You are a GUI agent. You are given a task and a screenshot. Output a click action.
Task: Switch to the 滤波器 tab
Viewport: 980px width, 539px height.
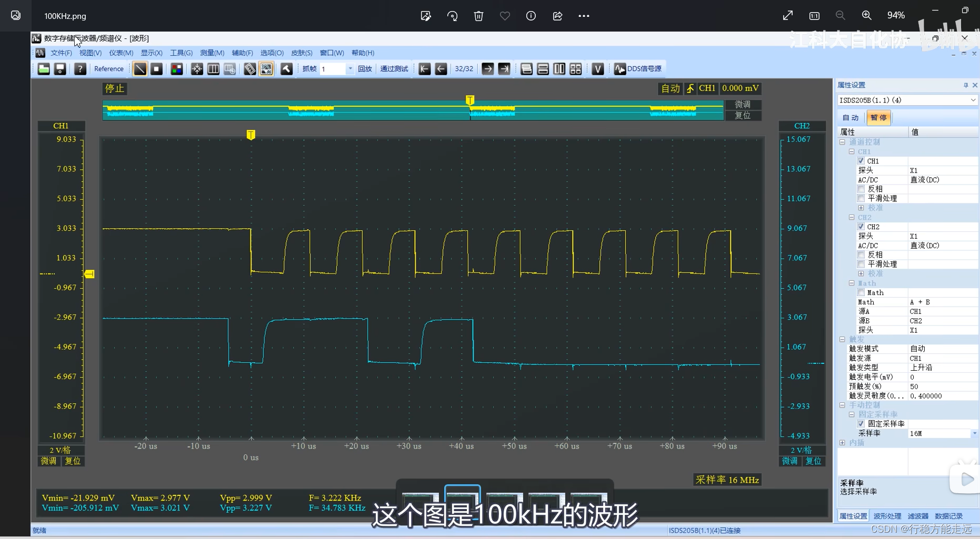point(918,516)
